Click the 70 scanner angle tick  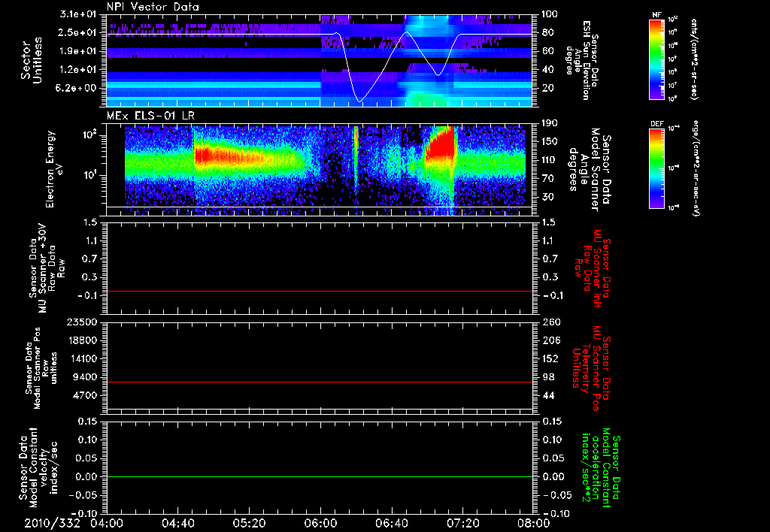coord(547,178)
